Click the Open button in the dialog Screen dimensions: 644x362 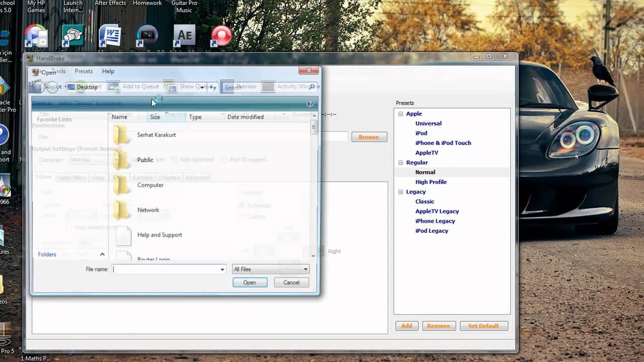[x=250, y=283]
